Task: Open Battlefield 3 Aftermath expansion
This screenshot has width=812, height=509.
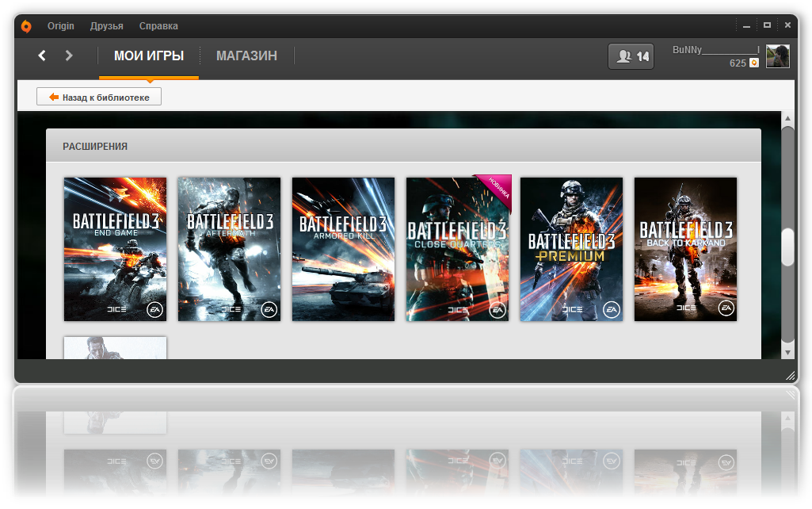Action: 230,249
